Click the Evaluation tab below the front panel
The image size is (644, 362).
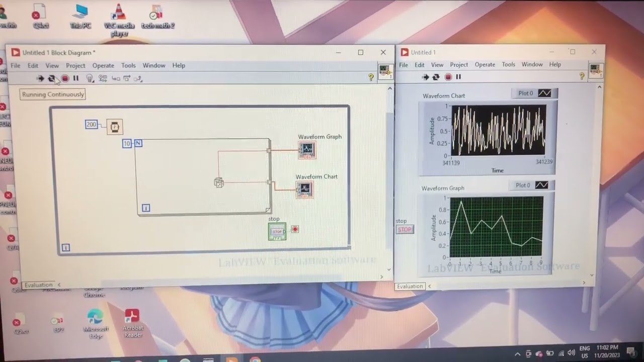coord(410,286)
